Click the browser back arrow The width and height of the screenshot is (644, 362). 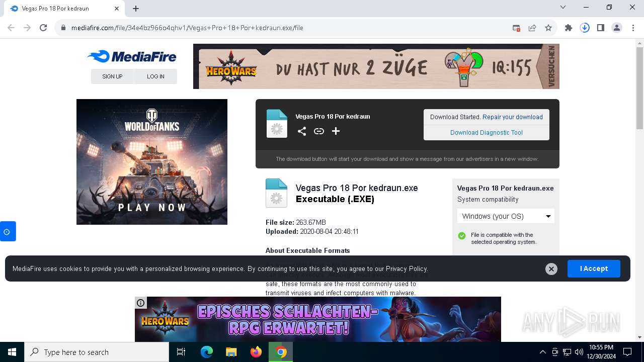[x=11, y=28]
